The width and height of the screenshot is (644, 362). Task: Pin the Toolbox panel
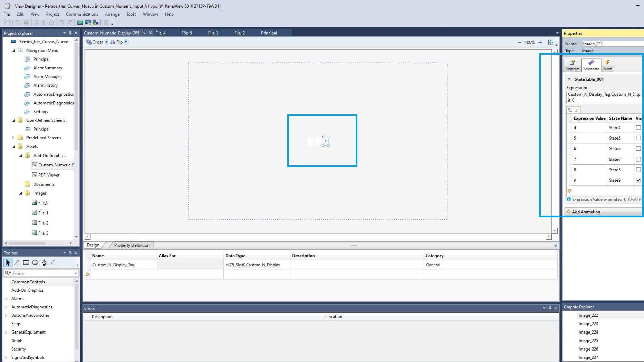point(70,253)
